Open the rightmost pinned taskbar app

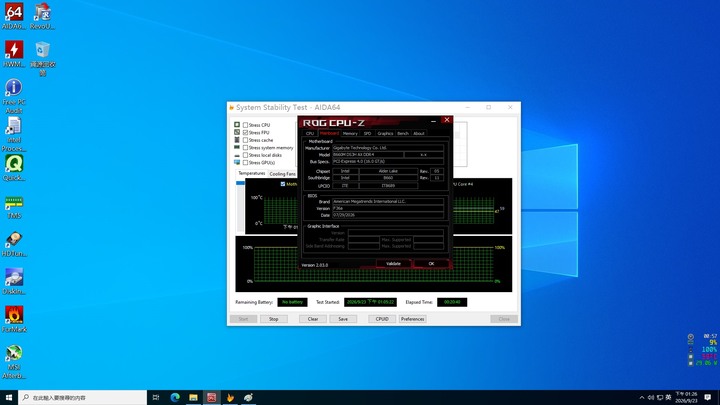248,397
